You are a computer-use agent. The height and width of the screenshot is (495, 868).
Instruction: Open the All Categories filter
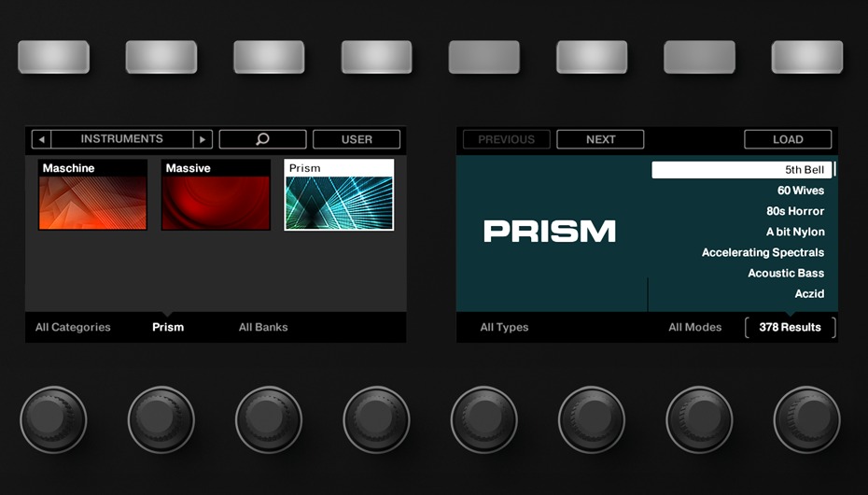tap(73, 327)
